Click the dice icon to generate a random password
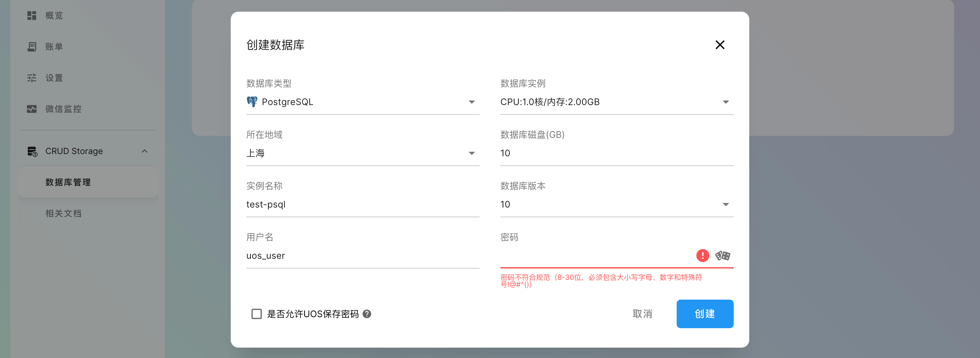 (x=722, y=256)
